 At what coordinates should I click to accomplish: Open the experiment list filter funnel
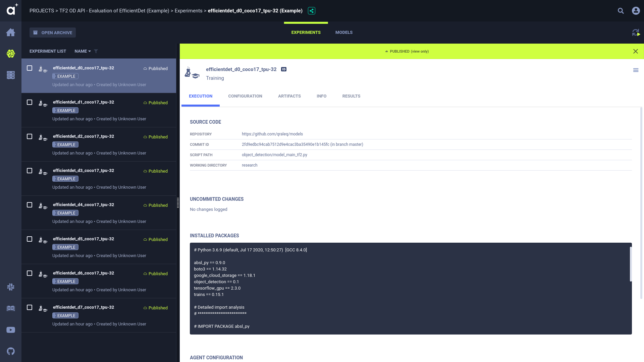(96, 51)
